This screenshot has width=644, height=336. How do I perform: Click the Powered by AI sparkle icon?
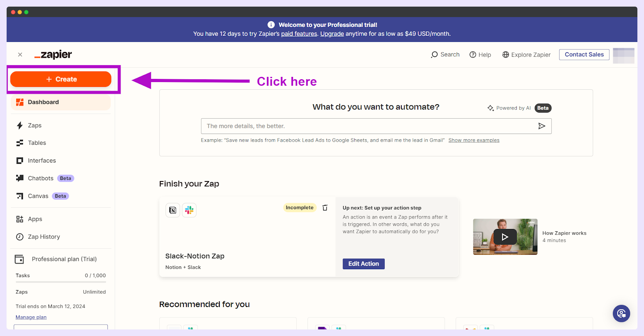point(491,108)
